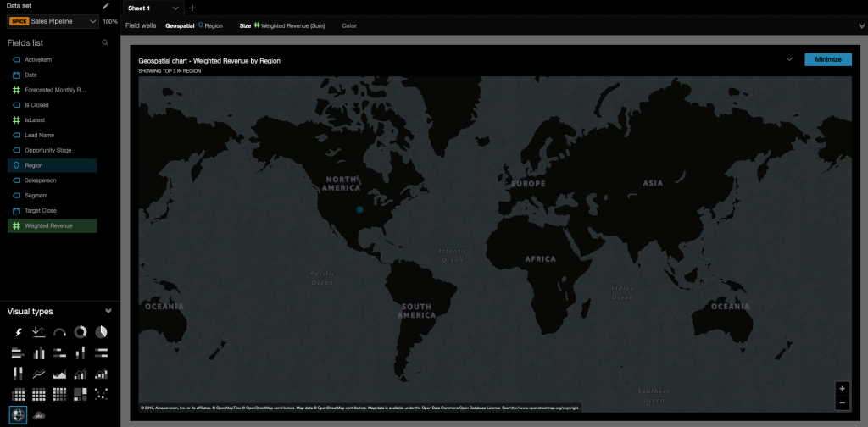
Task: Pick the gauge chart visual type
Action: (59, 332)
